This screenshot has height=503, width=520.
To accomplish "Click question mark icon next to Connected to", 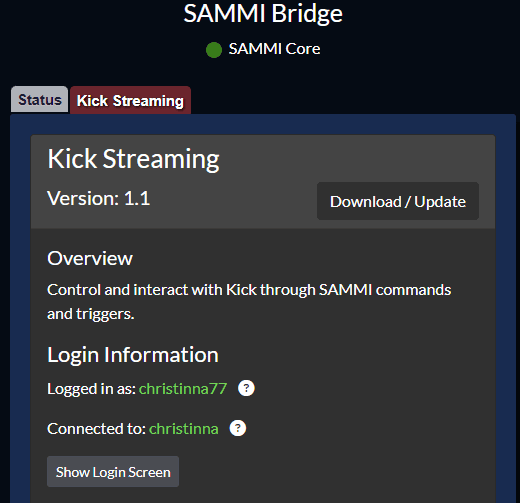I will click(x=238, y=428).
